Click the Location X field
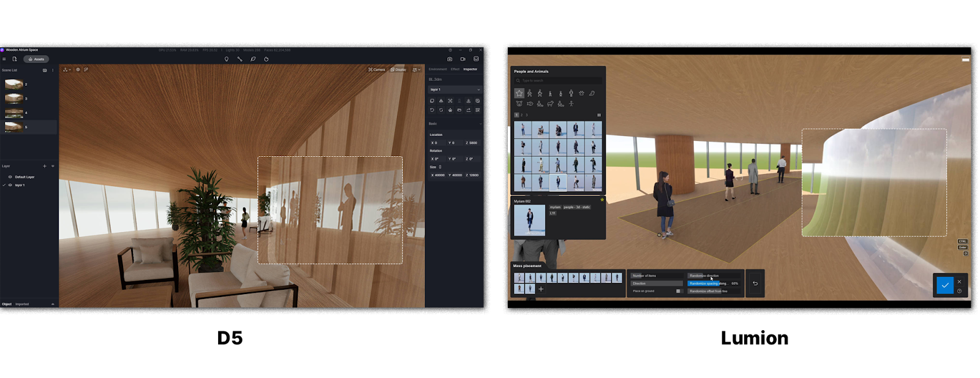Viewport: 980px width, 378px height. (437, 143)
